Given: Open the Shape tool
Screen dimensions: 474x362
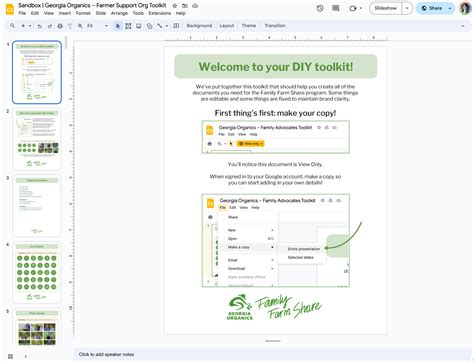Looking at the screenshot, I should coord(149,26).
